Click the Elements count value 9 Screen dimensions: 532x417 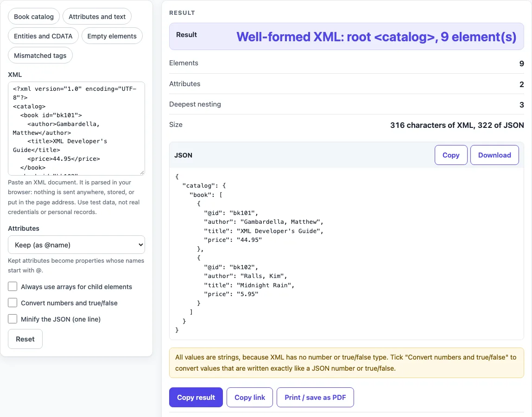point(521,63)
